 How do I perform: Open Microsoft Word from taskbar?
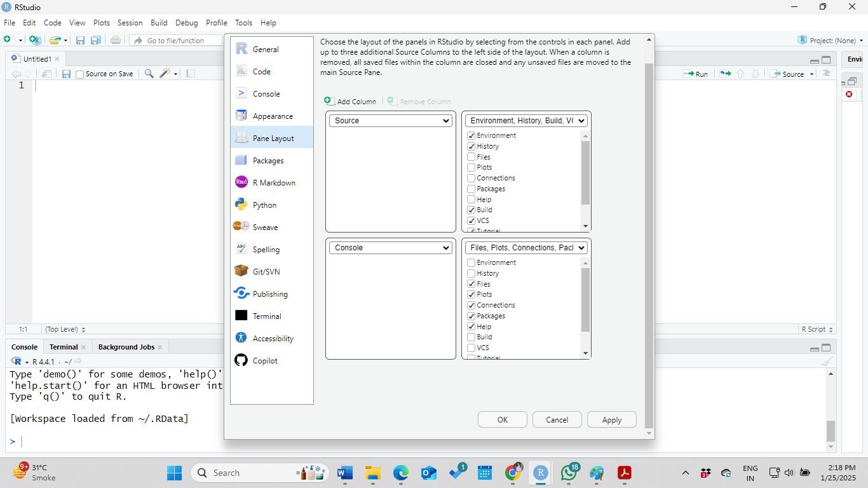pos(345,473)
